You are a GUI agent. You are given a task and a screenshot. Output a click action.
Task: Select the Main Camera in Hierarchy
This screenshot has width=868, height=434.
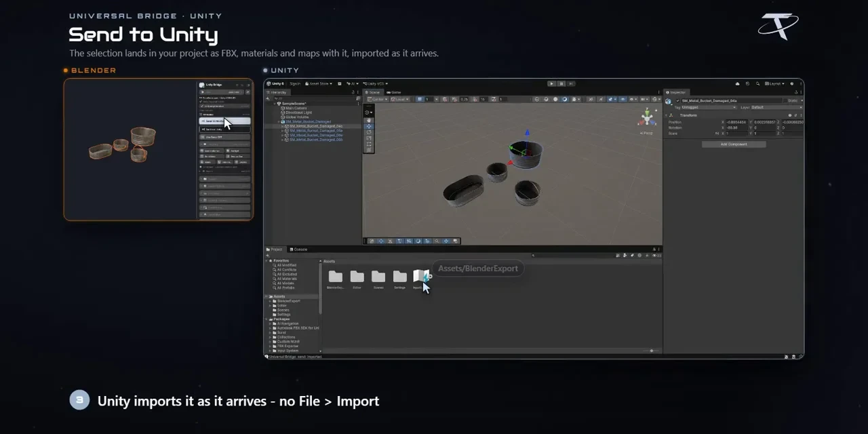click(x=296, y=108)
